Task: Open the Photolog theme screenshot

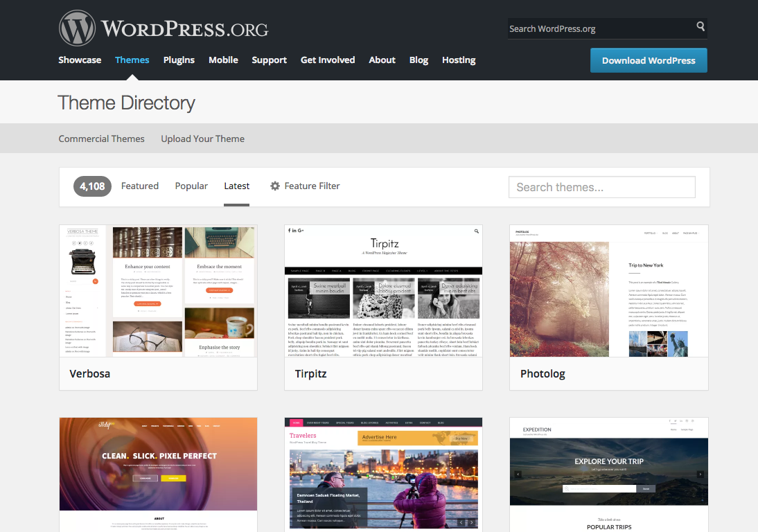Action: [x=609, y=291]
